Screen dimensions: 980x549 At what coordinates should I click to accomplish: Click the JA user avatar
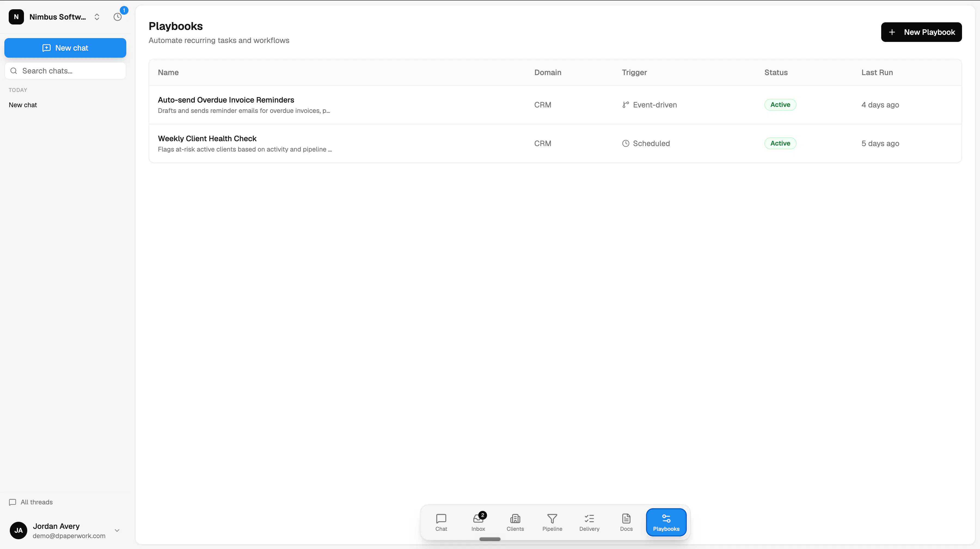pyautogui.click(x=18, y=531)
